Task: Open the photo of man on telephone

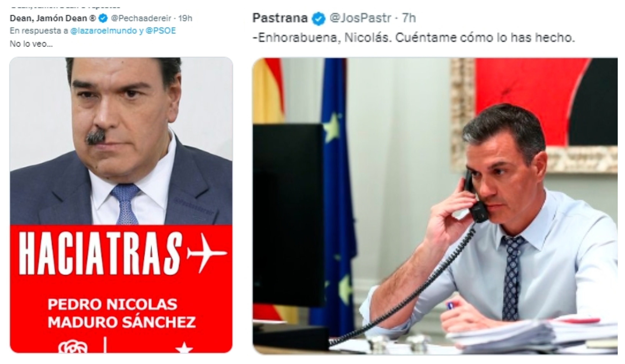Action: click(x=435, y=206)
